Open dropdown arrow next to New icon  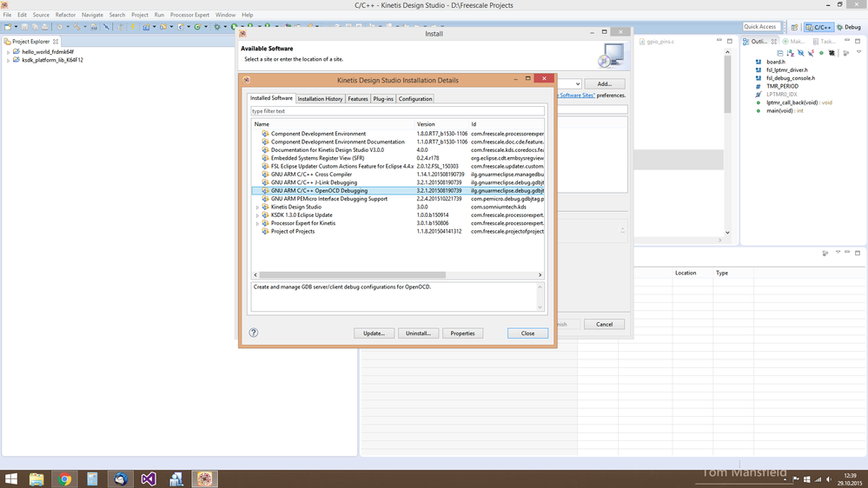pyautogui.click(x=16, y=27)
